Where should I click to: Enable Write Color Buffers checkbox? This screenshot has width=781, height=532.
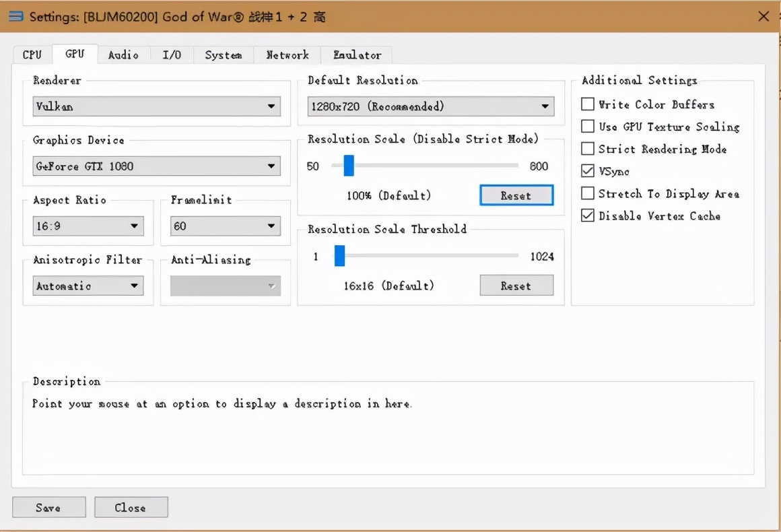point(588,104)
